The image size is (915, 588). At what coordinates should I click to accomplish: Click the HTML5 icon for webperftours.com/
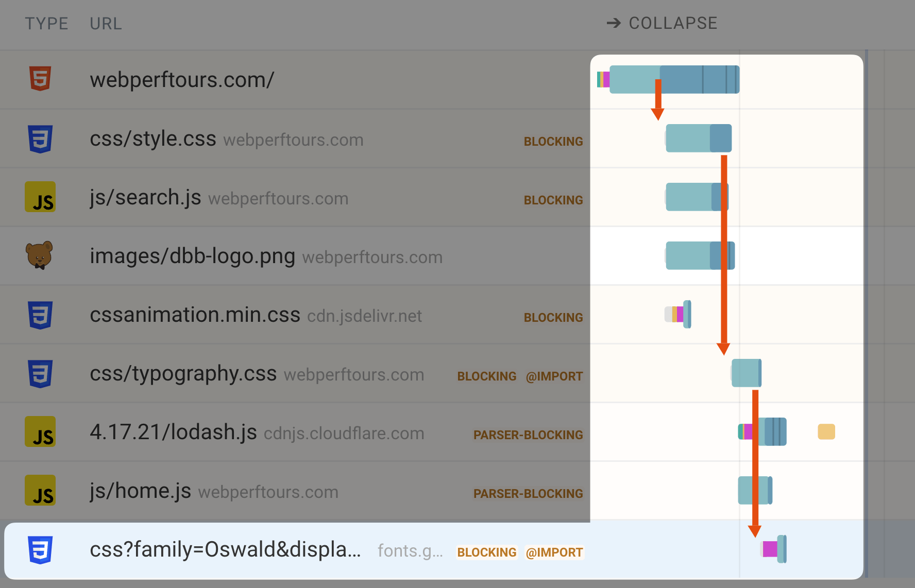39,79
